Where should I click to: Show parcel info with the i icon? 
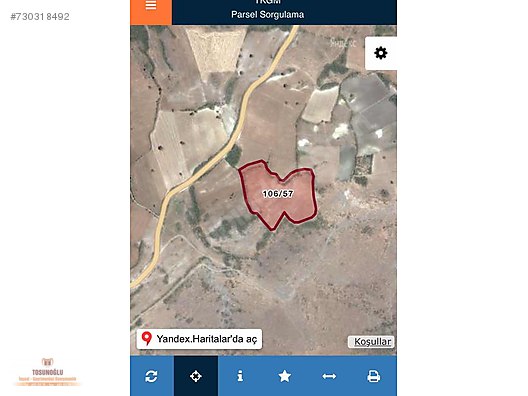coord(240,376)
